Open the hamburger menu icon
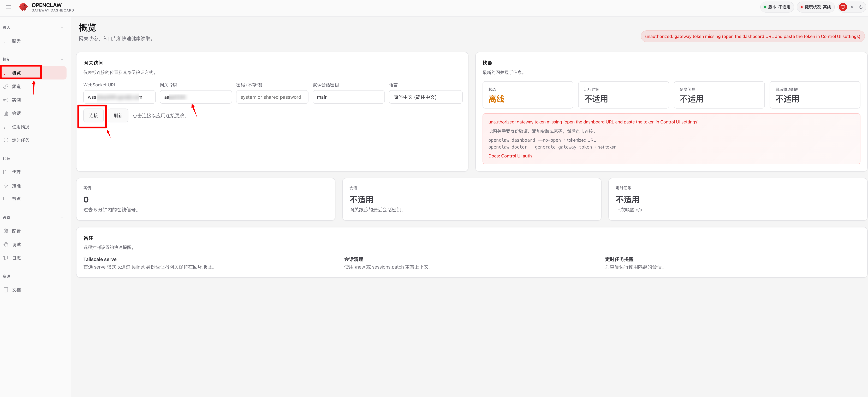The height and width of the screenshot is (397, 868). pyautogui.click(x=8, y=7)
